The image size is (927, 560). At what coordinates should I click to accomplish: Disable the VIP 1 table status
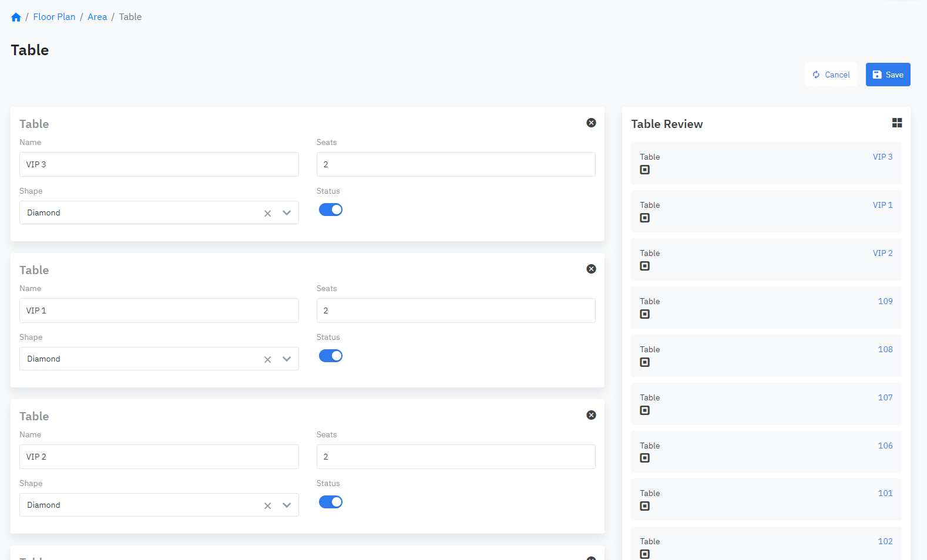pyautogui.click(x=330, y=356)
